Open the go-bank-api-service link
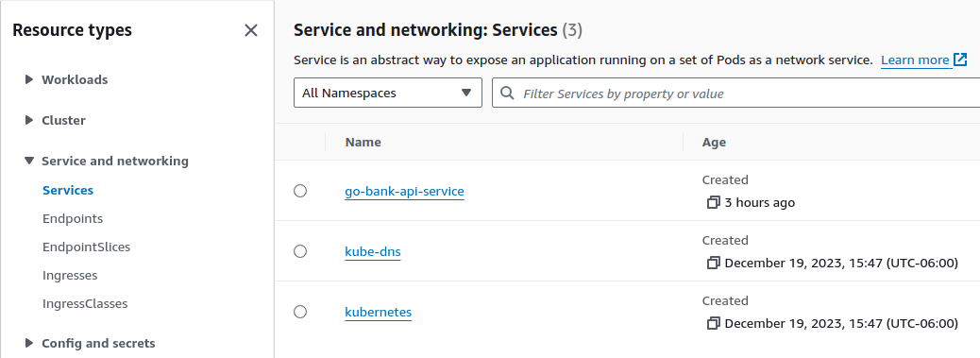The image size is (980, 358). coord(404,191)
